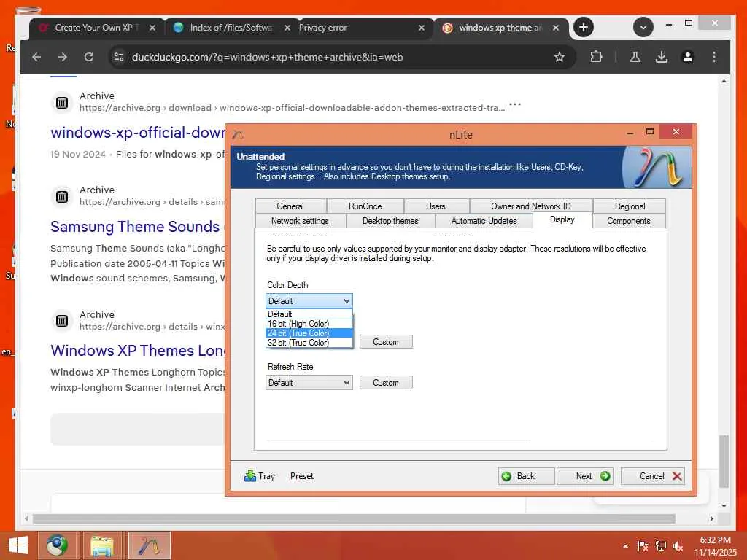Open nLite RunOnce tab
This screenshot has width=747, height=560.
tap(365, 206)
